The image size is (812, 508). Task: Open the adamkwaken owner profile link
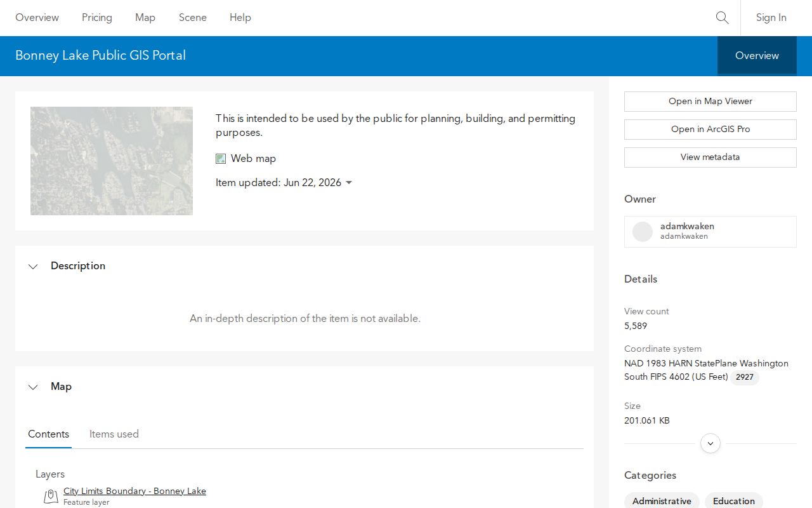pos(687,226)
